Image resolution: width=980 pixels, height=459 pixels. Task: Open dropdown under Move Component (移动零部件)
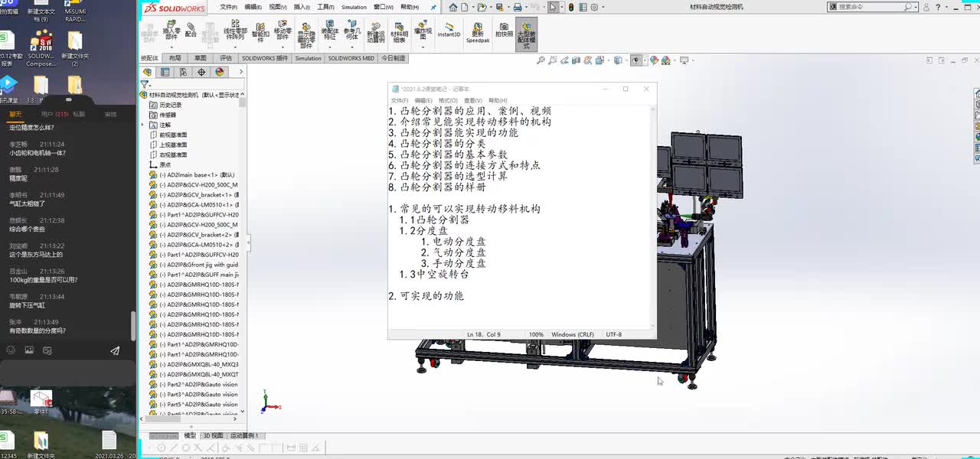(x=283, y=46)
